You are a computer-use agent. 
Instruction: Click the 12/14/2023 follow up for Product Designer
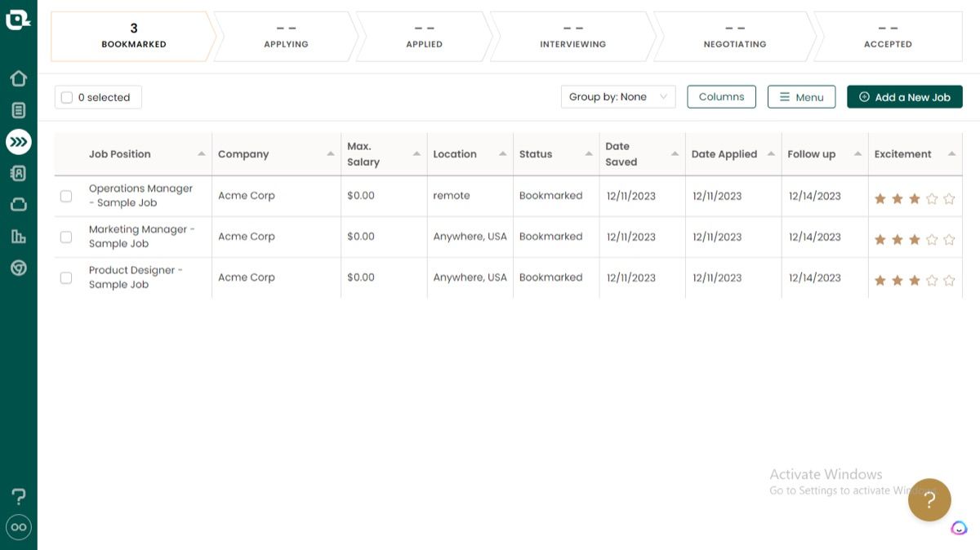click(x=814, y=277)
